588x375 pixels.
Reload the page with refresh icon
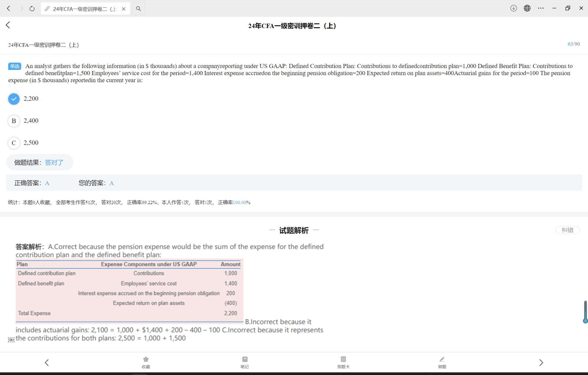click(32, 9)
